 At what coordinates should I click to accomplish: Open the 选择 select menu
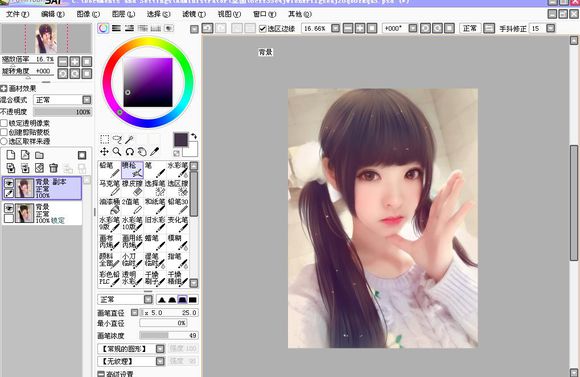tap(159, 14)
